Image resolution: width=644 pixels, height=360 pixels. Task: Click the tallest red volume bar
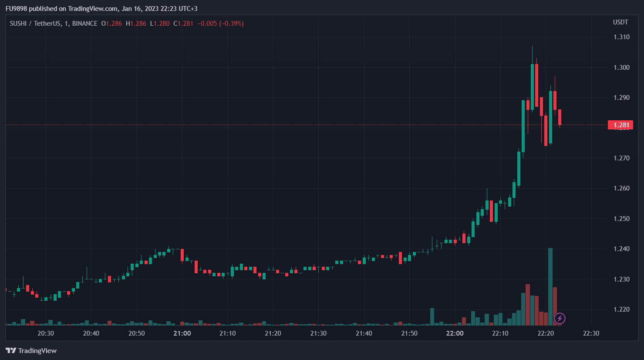pos(528,305)
